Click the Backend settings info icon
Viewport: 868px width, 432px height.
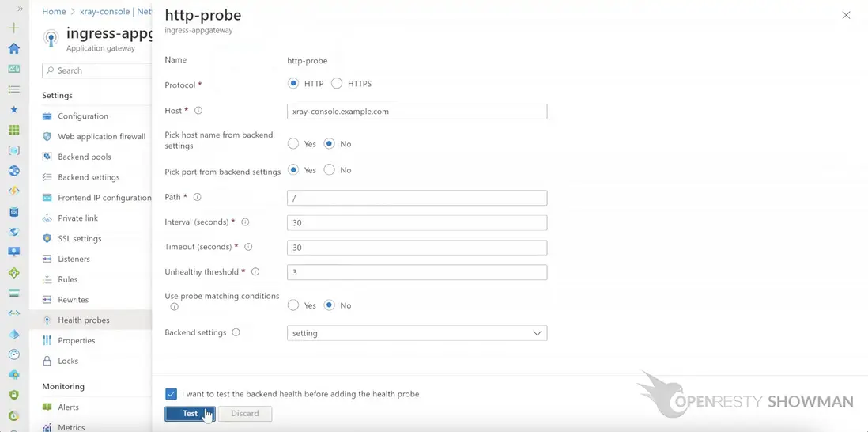pos(236,332)
